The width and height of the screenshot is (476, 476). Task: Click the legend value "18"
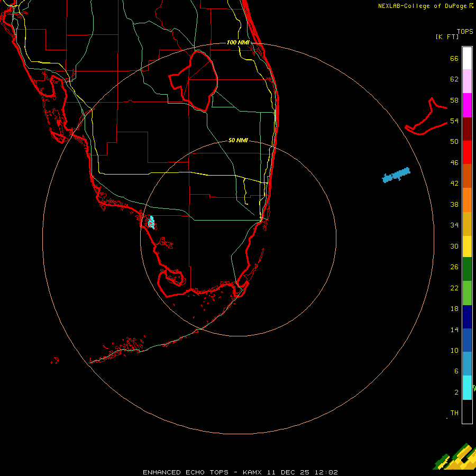(x=454, y=309)
